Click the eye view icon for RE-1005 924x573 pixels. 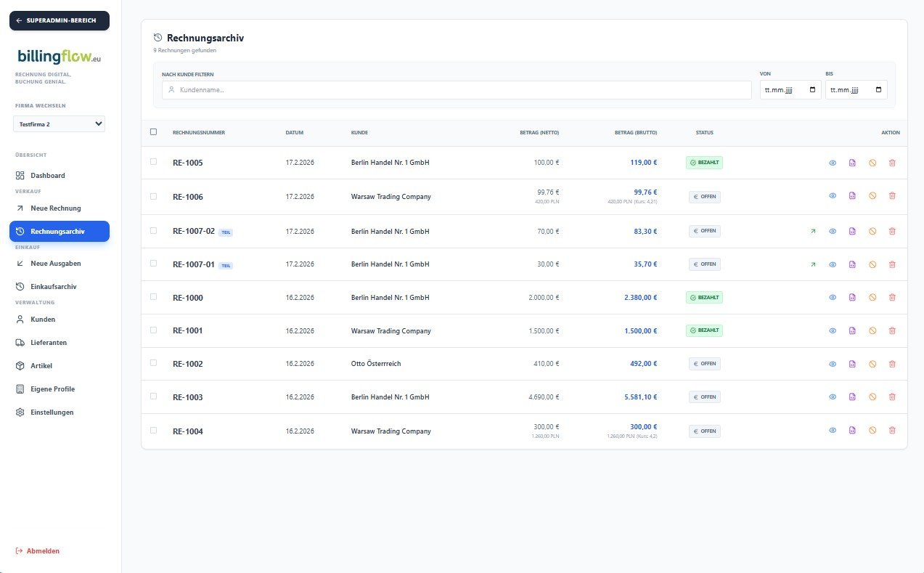pyautogui.click(x=833, y=163)
